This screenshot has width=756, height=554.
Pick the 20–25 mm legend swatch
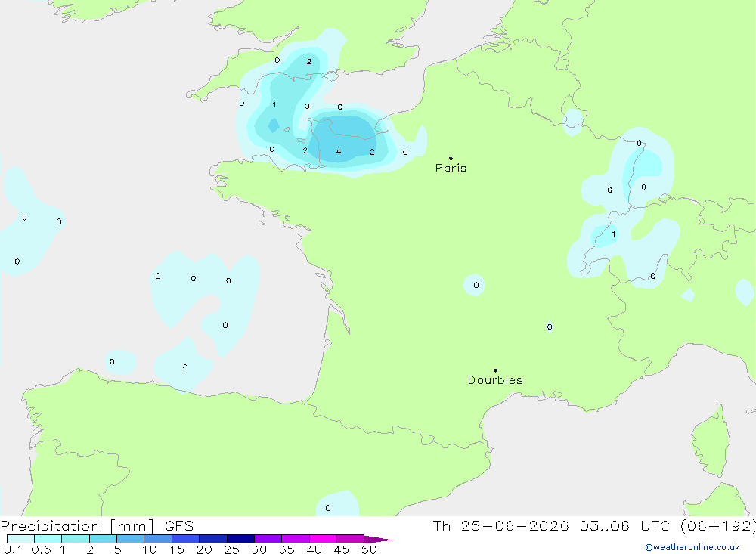[x=213, y=539]
